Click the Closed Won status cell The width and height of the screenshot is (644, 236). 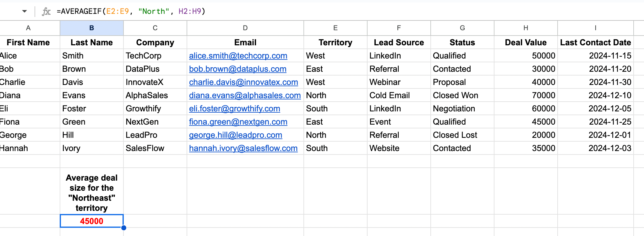[456, 95]
